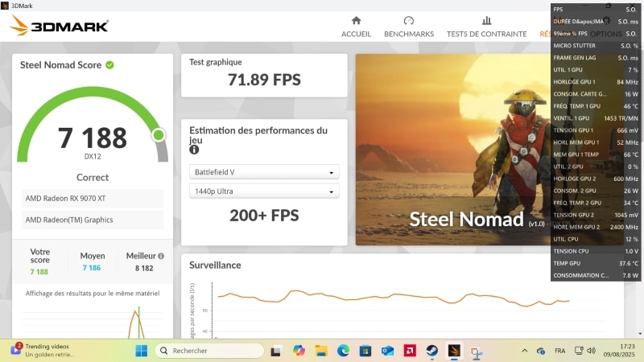Viewport: 644px width, 362px height.
Task: Click the scroll down arrow of the page
Action: tap(640, 334)
